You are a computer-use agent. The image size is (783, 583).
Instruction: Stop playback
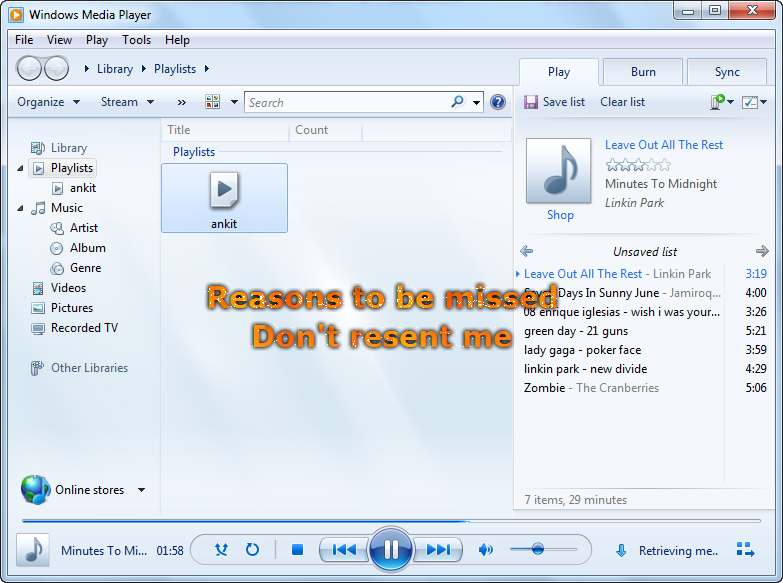click(x=298, y=550)
